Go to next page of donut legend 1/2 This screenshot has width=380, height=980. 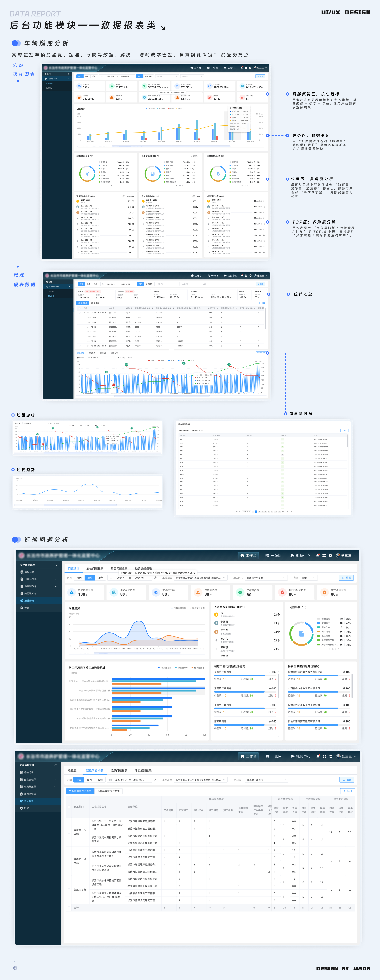[338, 649]
